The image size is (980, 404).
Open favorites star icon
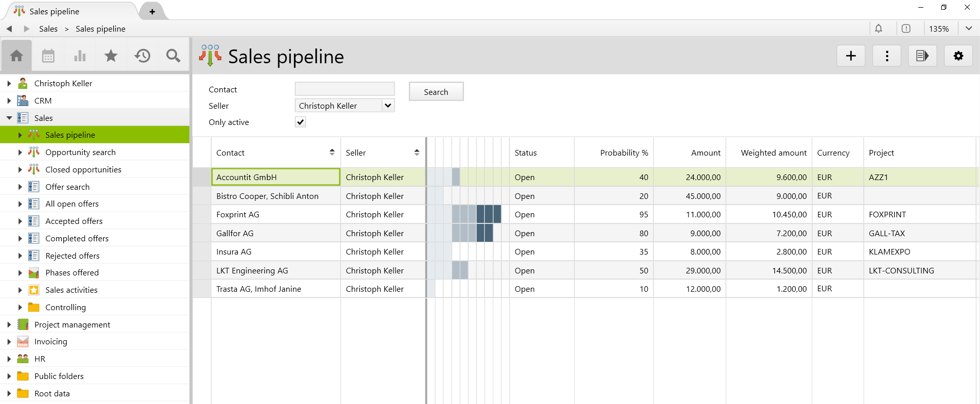(x=111, y=56)
